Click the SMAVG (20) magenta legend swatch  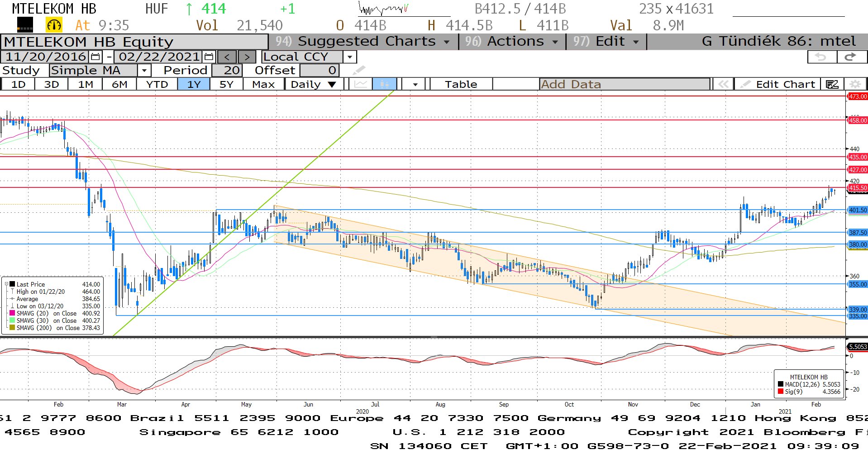[x=12, y=313]
